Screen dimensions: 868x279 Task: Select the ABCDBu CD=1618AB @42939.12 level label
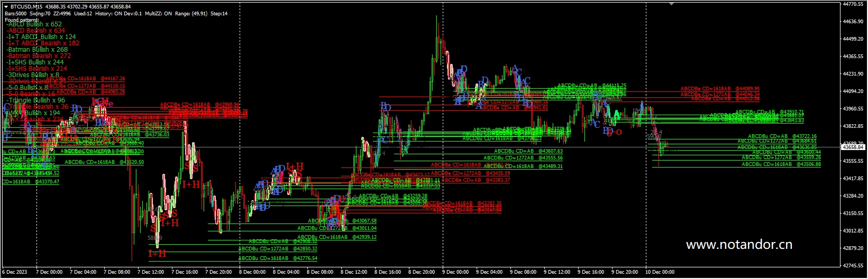point(337,237)
